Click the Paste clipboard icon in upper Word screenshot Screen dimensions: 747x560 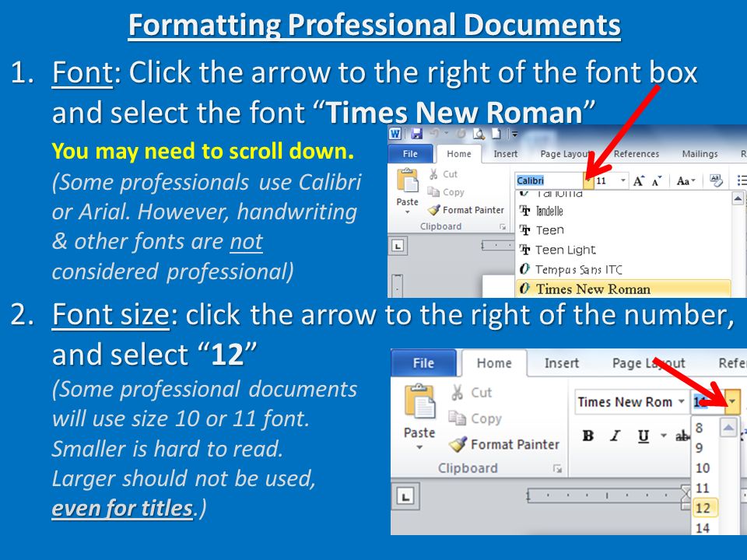pyautogui.click(x=407, y=181)
